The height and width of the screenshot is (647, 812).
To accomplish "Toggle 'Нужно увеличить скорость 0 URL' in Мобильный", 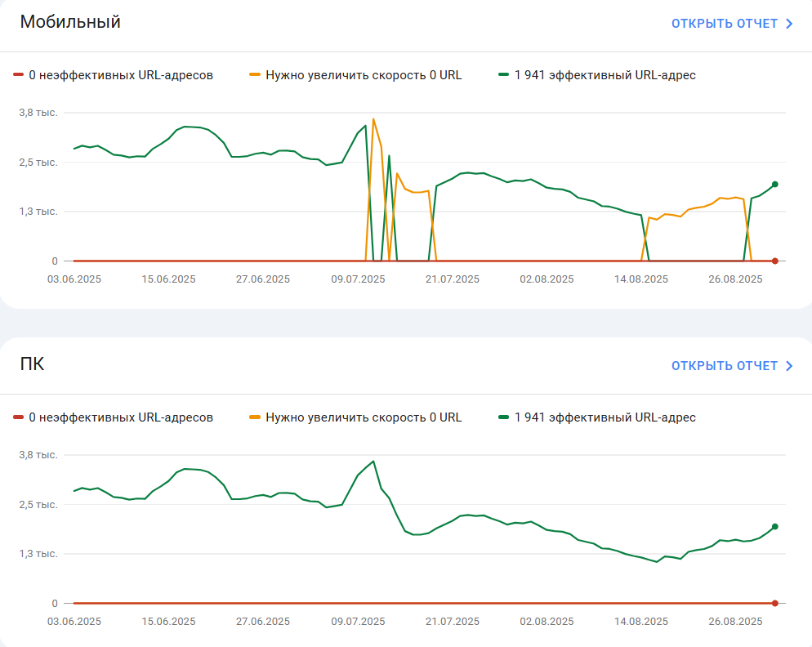I will [x=355, y=75].
